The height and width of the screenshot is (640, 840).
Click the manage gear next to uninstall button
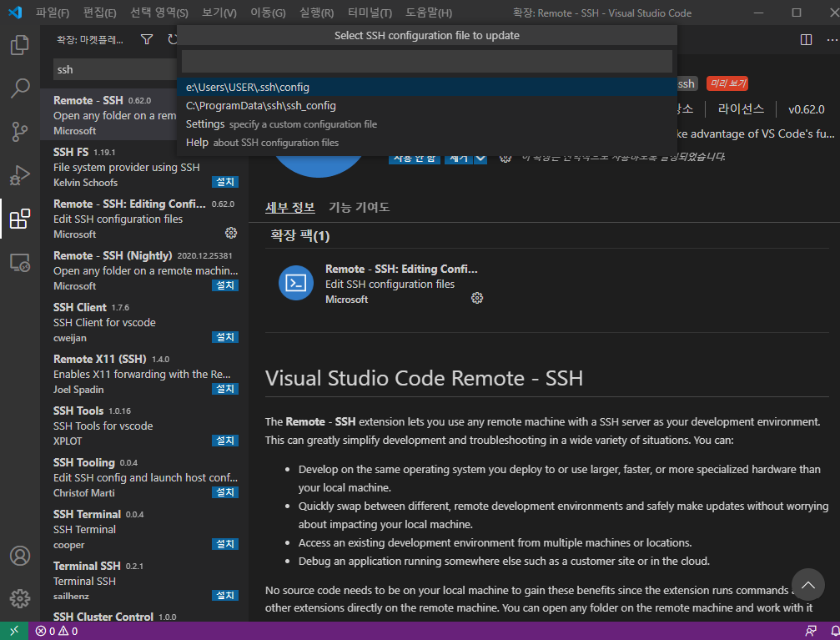coord(505,158)
